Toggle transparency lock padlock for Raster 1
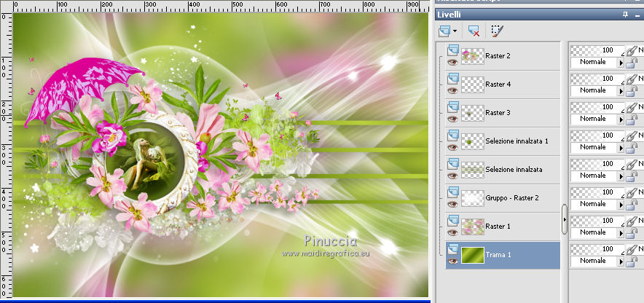Screen dimensions: 644x303 tap(632, 233)
